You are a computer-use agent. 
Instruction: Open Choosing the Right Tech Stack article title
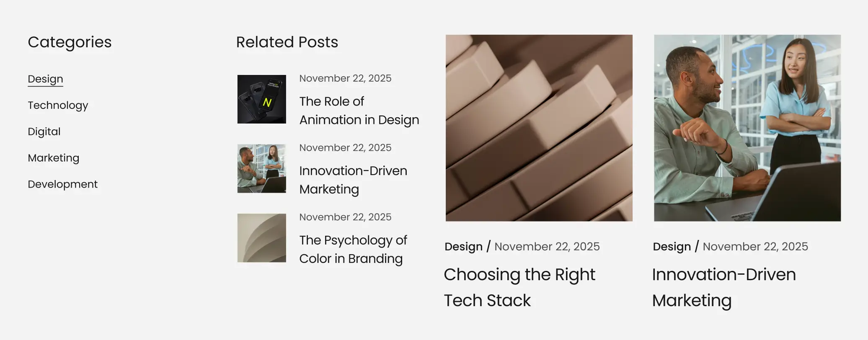(519, 287)
